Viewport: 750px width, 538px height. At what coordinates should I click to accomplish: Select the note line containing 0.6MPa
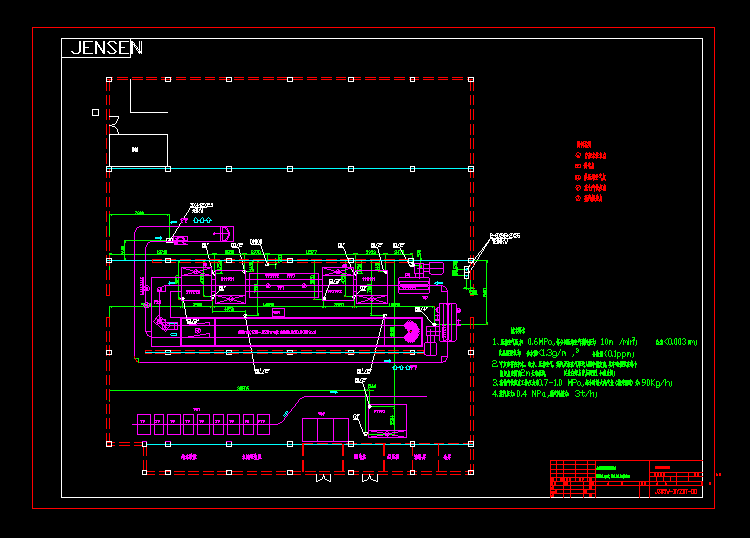[x=595, y=342]
